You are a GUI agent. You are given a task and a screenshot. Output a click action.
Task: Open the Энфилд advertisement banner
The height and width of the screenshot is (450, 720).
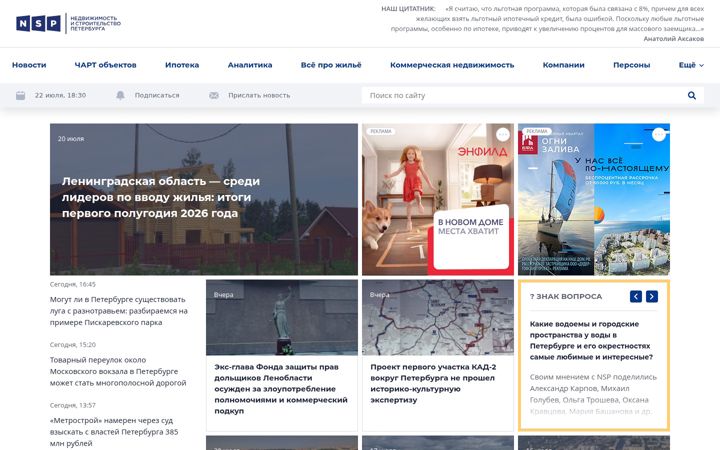[x=438, y=199]
